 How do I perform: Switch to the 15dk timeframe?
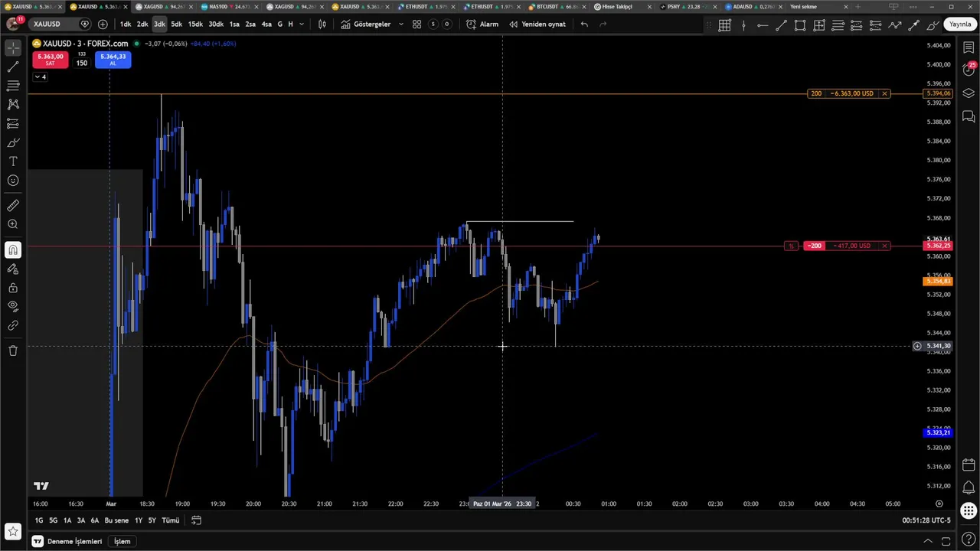pyautogui.click(x=196, y=24)
